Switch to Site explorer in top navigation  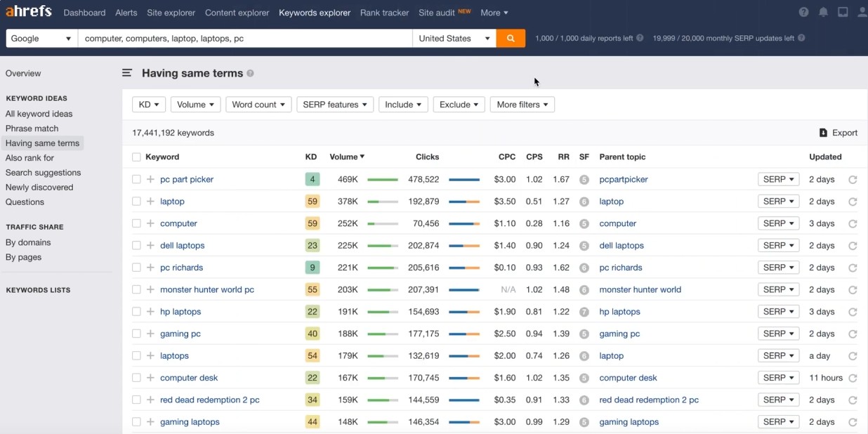point(171,13)
